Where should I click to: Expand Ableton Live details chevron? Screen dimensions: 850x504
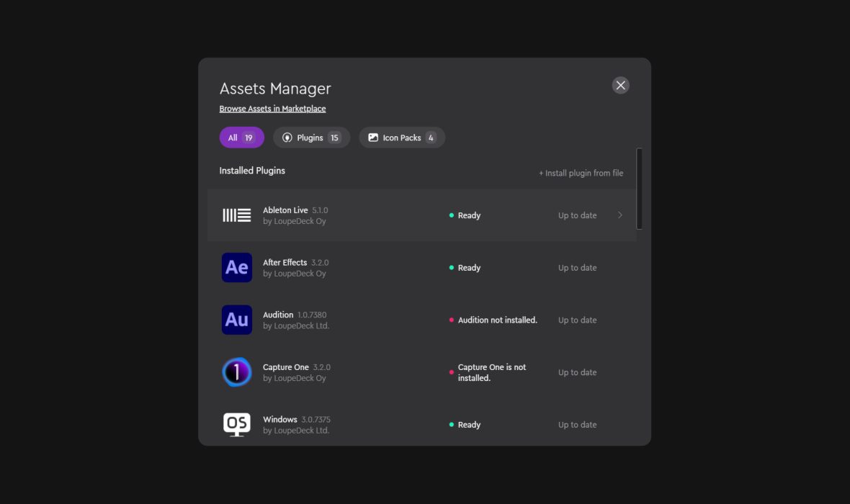pos(619,215)
